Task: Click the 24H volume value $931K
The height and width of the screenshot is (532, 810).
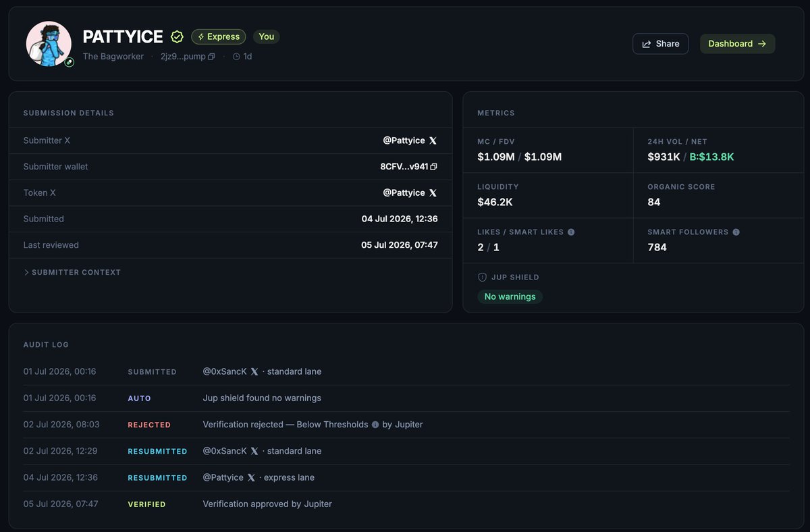Action: pyautogui.click(x=664, y=157)
